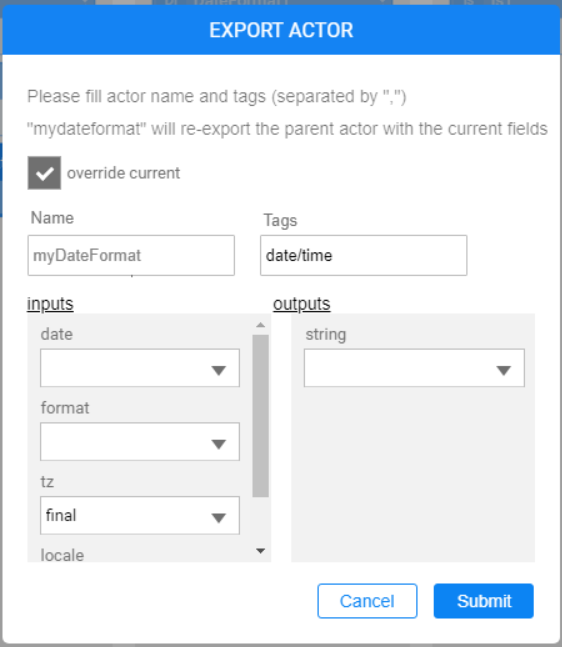Click the override current label text
Viewport: 562px width, 647px height.
tap(123, 173)
